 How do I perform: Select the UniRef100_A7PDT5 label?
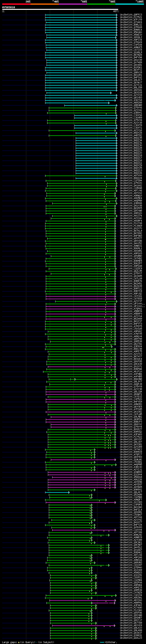pyautogui.click(x=131, y=326)
